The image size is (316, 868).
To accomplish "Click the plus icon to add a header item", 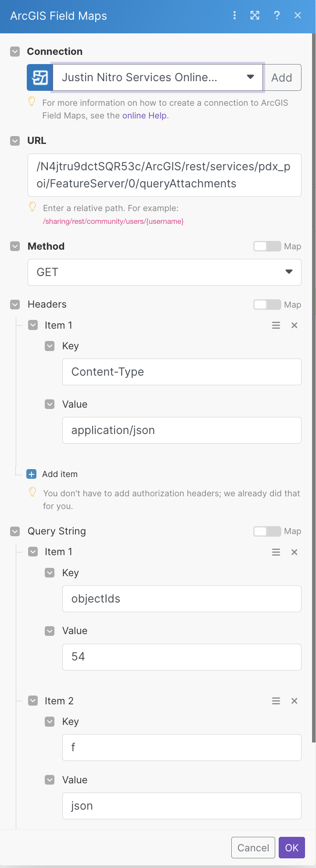I will pos(31,474).
